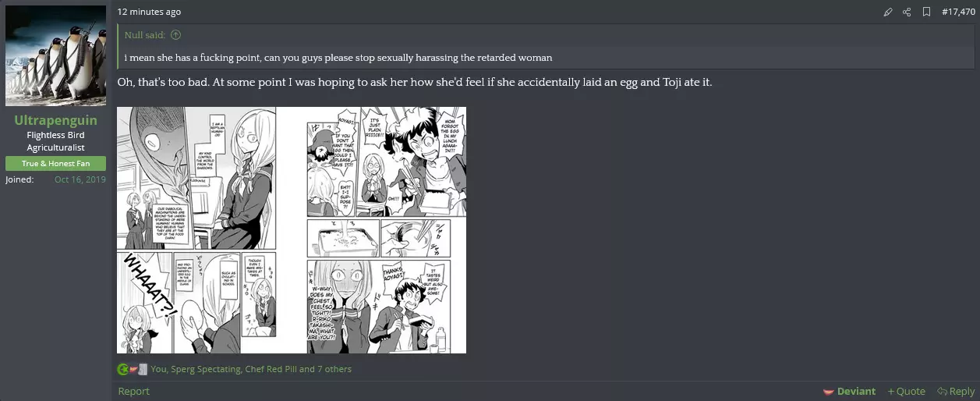Click the Reply button
This screenshot has height=401, width=980.
tap(956, 391)
